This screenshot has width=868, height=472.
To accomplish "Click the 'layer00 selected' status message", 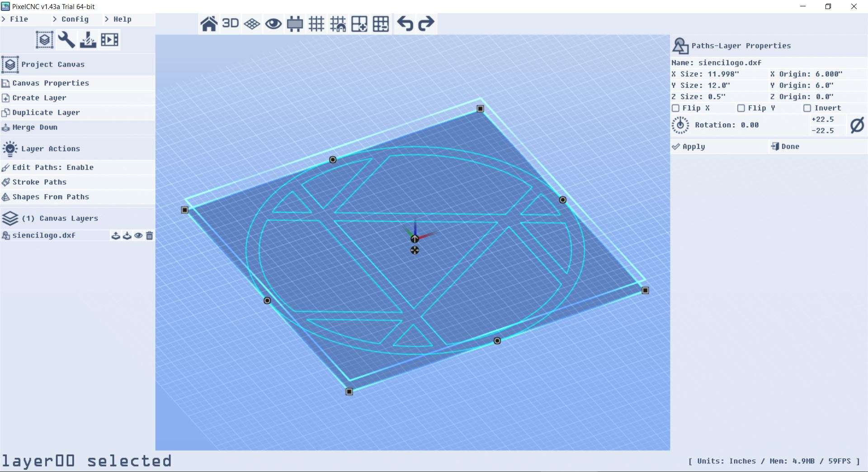I will pos(86,461).
